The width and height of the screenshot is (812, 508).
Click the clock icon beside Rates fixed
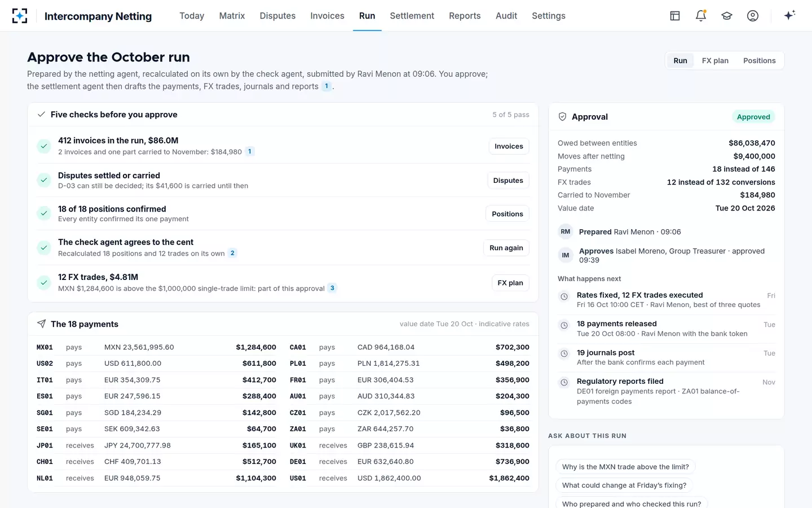[564, 296]
